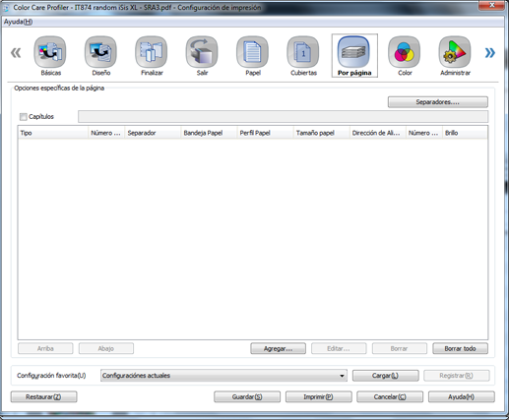The height and width of the screenshot is (420, 509).
Task: Select the Salir output icon
Action: coord(202,52)
